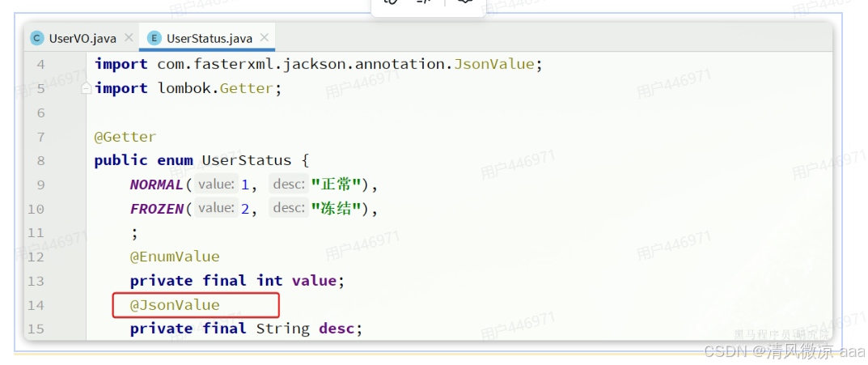Click line number 10 in the gutter
Screen dimensions: 868x365
36,209
